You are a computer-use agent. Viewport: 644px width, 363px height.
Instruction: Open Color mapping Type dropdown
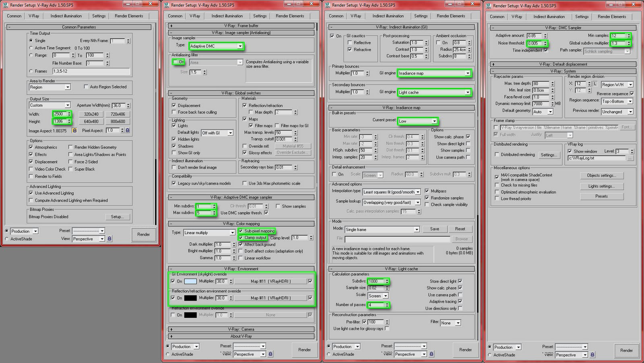(x=209, y=232)
